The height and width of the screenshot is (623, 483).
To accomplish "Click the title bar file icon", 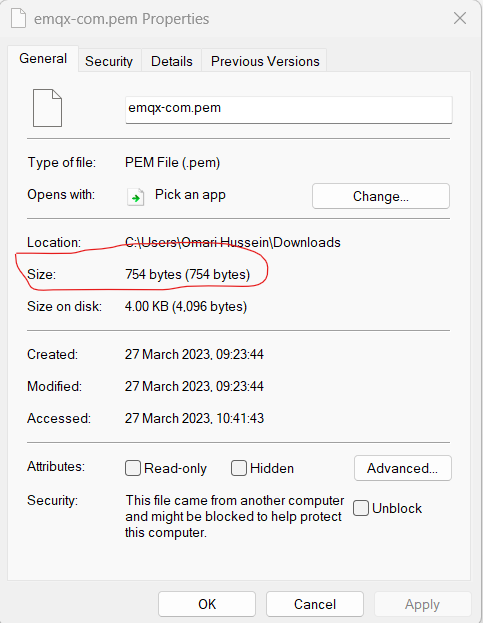I will coord(18,19).
